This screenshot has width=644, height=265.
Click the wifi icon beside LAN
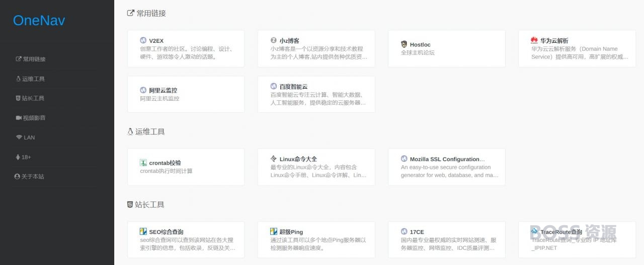tap(19, 138)
